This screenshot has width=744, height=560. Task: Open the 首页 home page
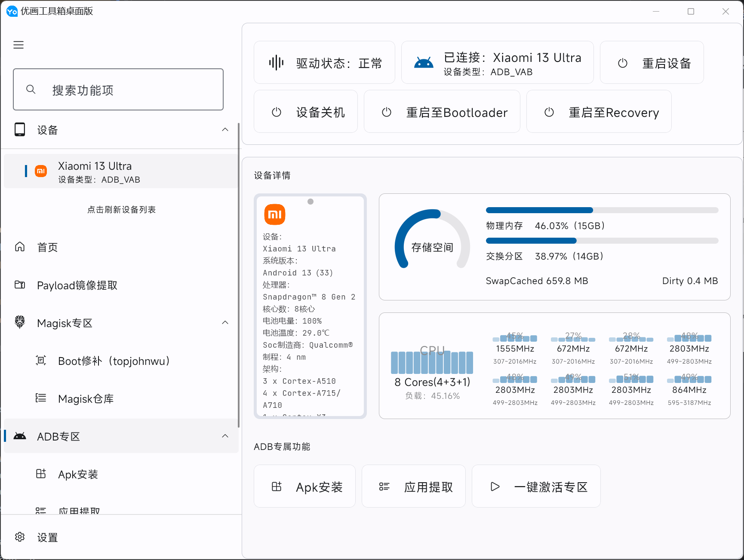click(x=120, y=247)
